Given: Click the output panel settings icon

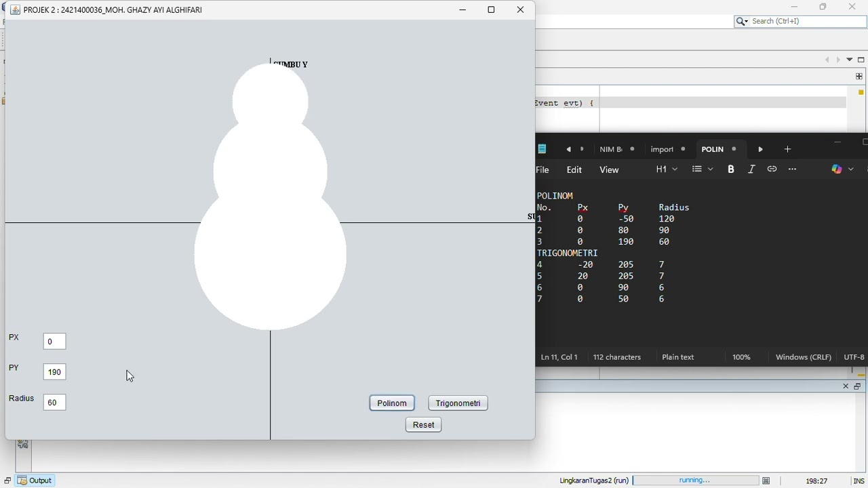Looking at the screenshot, I should click(x=23, y=444).
